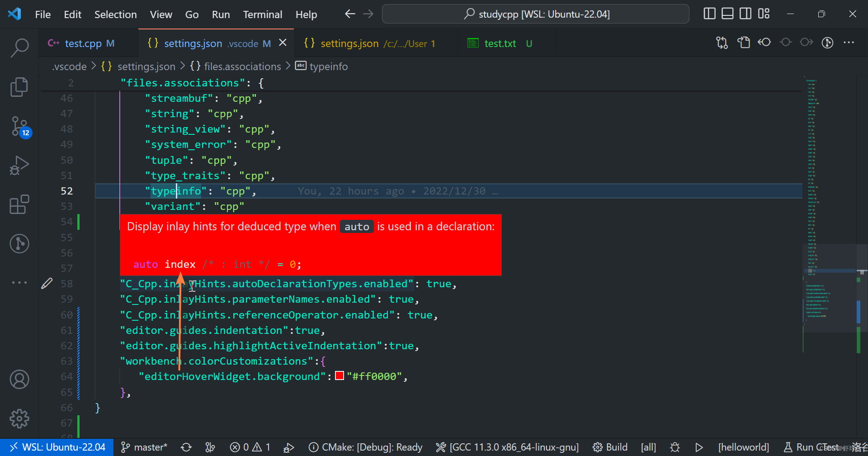Open Customize Layout icon
The width and height of the screenshot is (868, 456).
764,14
